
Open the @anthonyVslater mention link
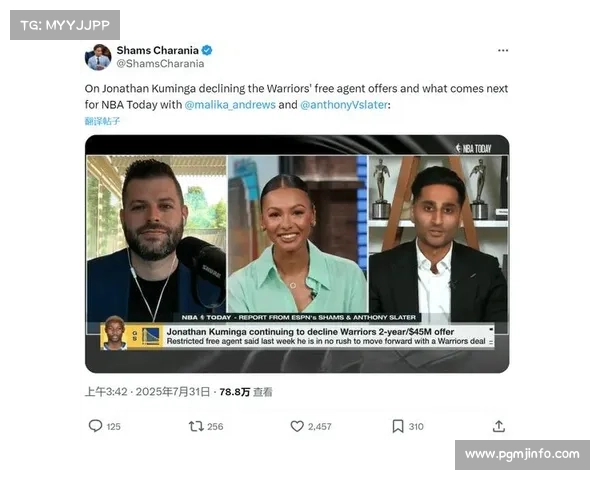click(x=344, y=104)
